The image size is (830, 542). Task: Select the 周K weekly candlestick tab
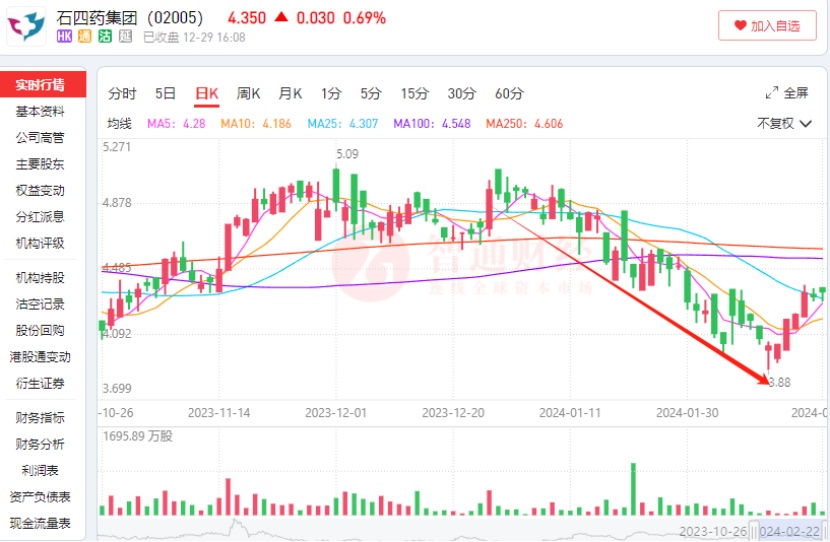248,93
